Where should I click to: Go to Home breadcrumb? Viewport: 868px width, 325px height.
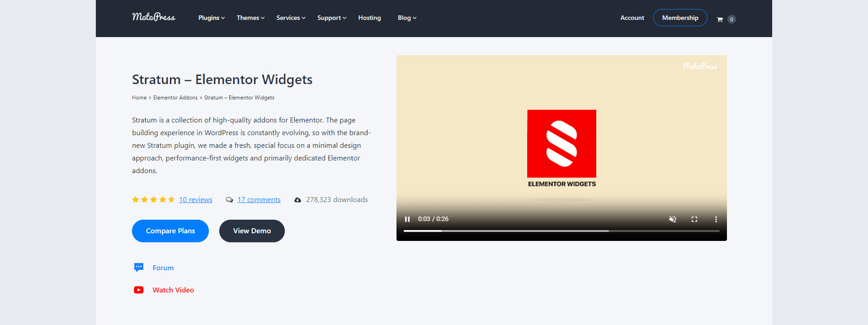[139, 98]
